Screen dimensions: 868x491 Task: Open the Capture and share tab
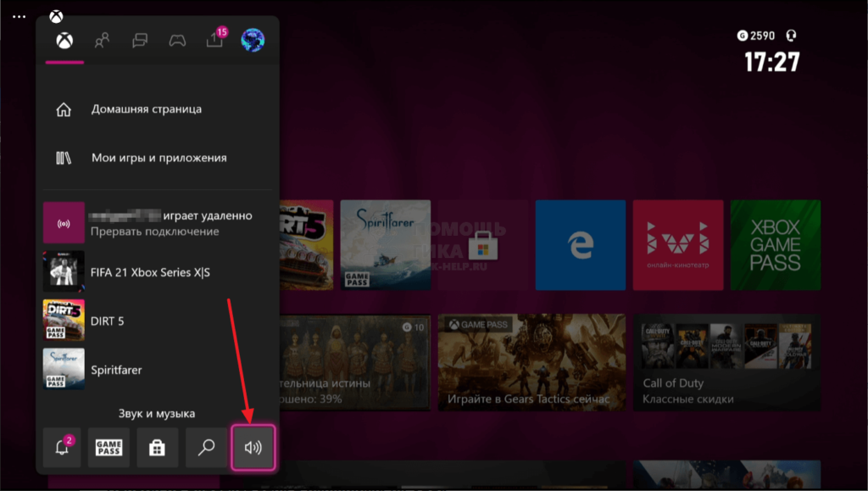coord(215,40)
